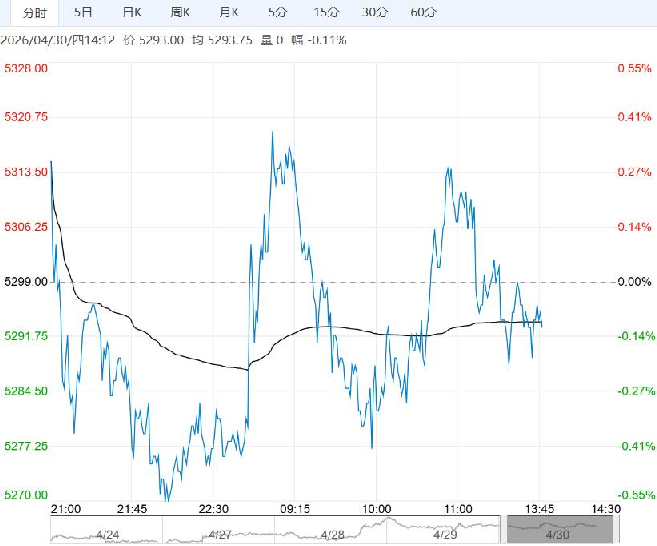Switch to 周K weekly candlestick view
Image resolution: width=657 pixels, height=546 pixels.
click(180, 12)
